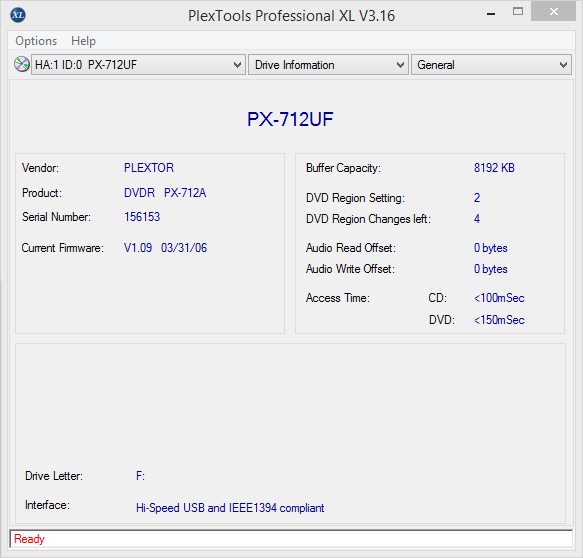This screenshot has width=583, height=558.
Task: Click the DVD Region Setting value 2
Action: 477,197
